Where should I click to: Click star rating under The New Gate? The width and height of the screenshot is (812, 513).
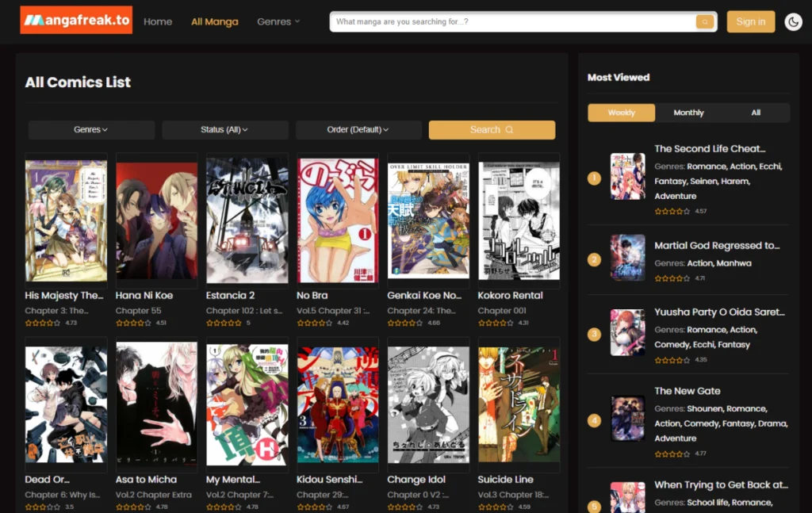pos(672,454)
